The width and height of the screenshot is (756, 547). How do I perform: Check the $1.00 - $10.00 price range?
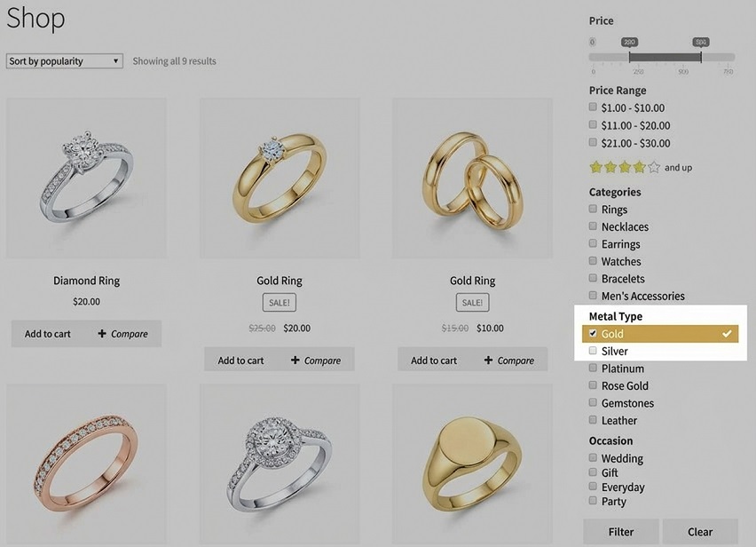tap(592, 107)
